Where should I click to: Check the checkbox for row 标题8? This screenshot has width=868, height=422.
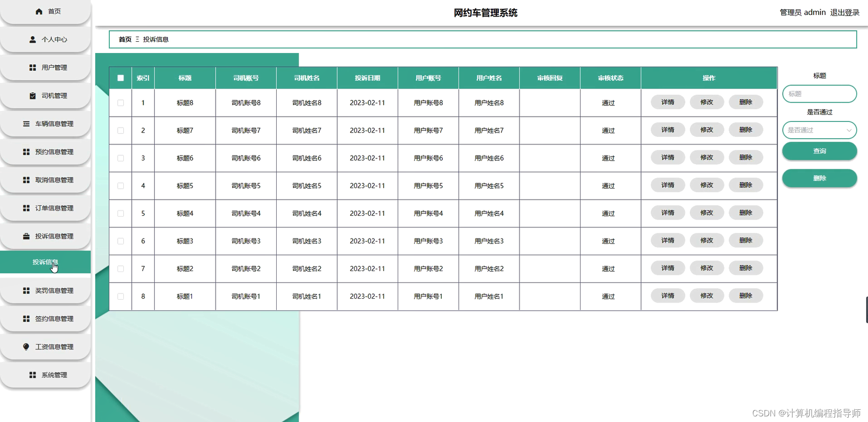pos(121,103)
